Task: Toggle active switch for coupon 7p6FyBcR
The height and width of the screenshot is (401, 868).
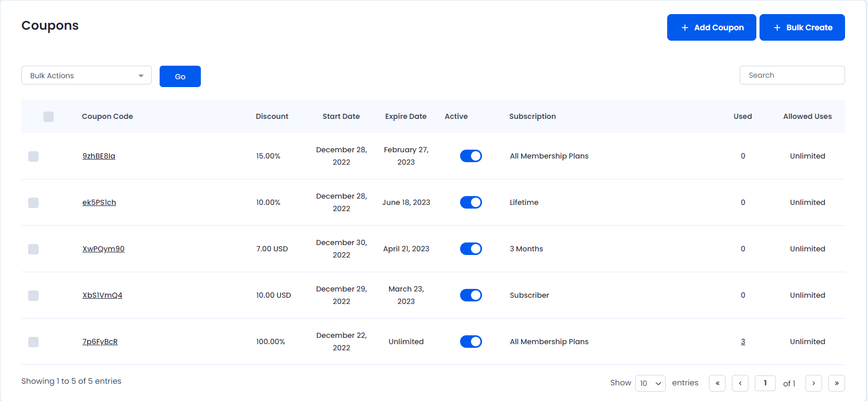Action: (x=471, y=342)
